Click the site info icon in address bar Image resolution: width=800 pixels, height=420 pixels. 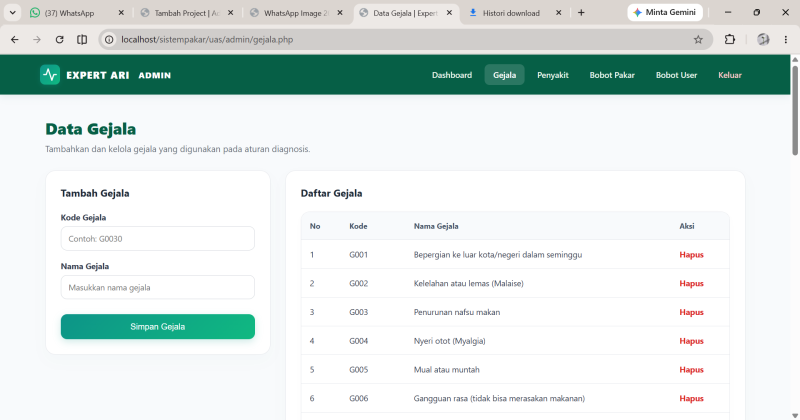click(x=109, y=39)
